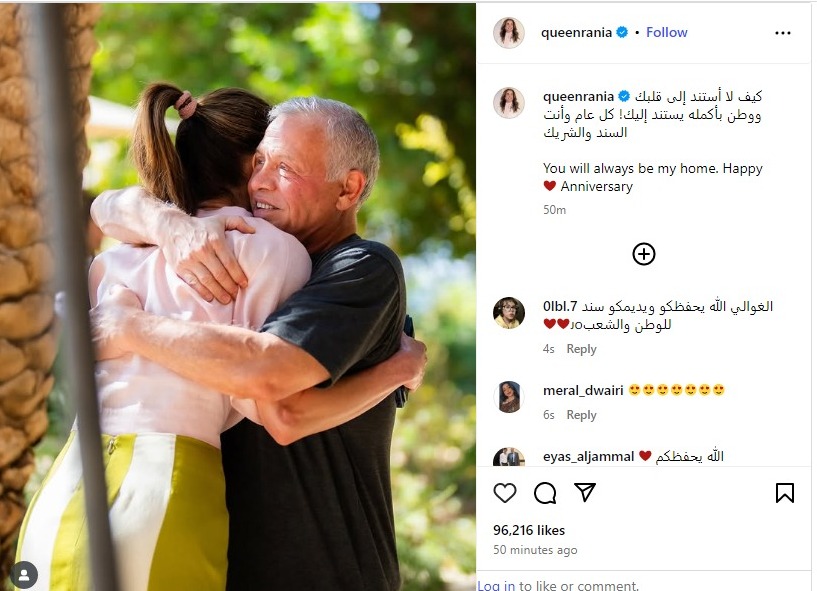Like the post with heart icon
Screen dimensions: 817x591
pos(504,492)
